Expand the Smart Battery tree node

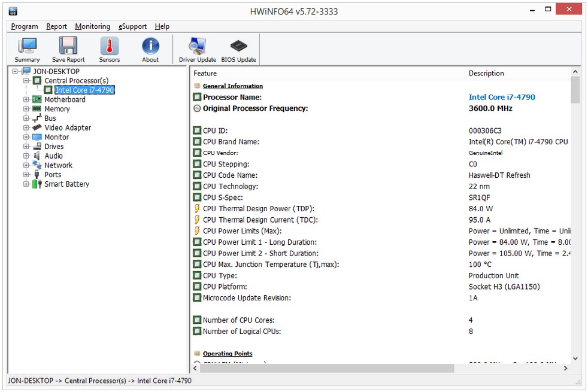(26, 184)
